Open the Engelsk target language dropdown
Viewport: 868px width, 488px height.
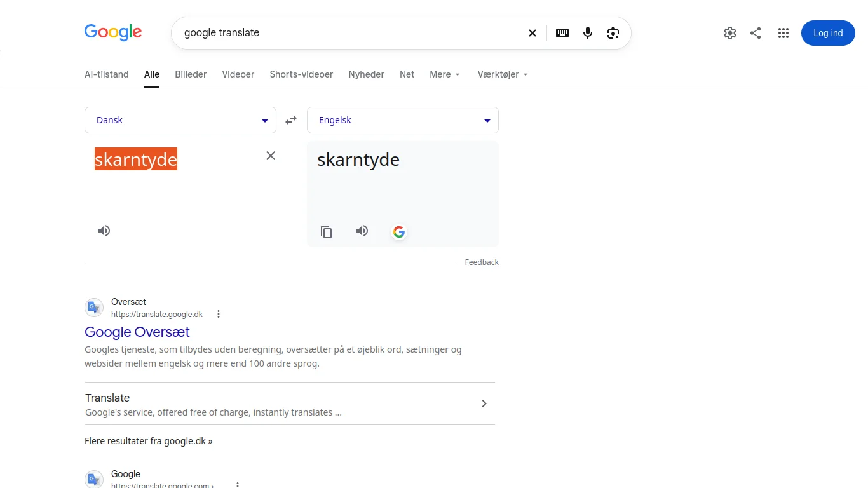pos(403,120)
